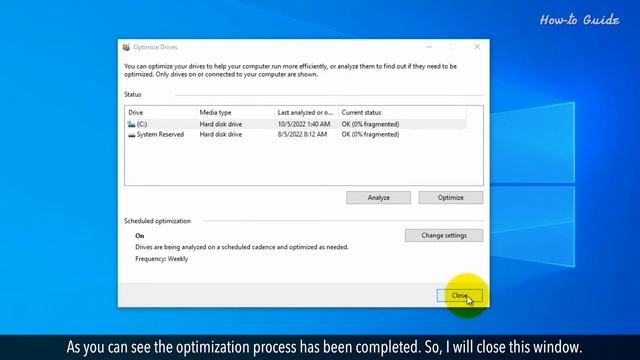Select the (C:) drive icon in the list
Image resolution: width=640 pixels, height=360 pixels.
click(131, 124)
